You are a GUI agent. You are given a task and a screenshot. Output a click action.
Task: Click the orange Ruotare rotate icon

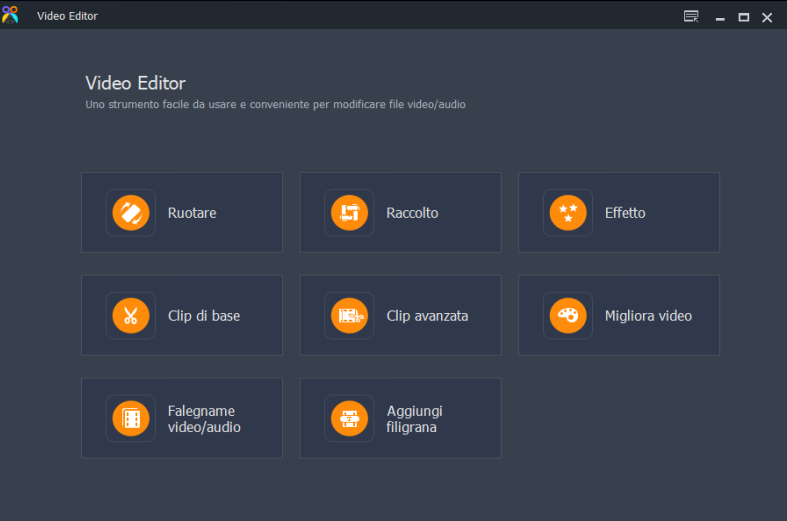tap(130, 213)
